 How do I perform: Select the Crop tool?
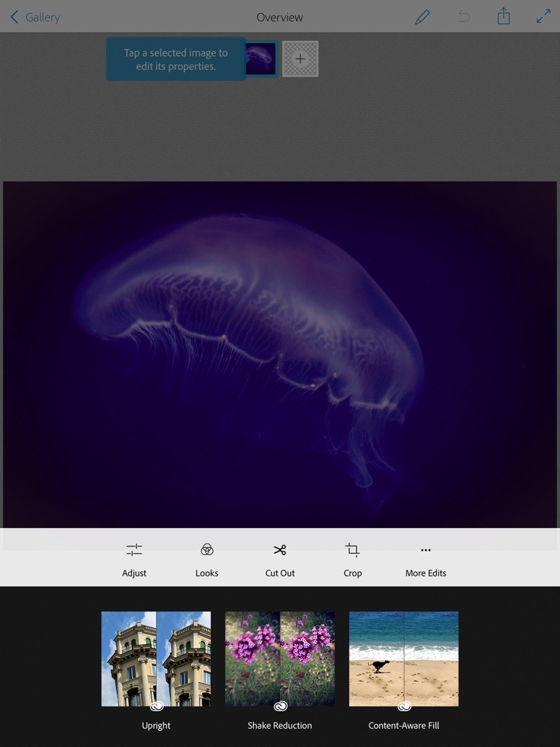353,559
